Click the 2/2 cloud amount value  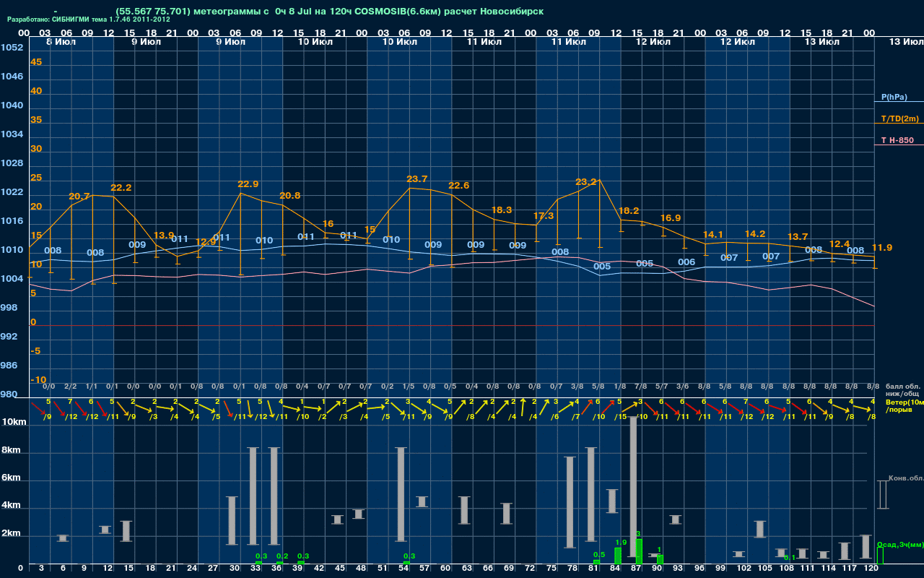pyautogui.click(x=71, y=387)
